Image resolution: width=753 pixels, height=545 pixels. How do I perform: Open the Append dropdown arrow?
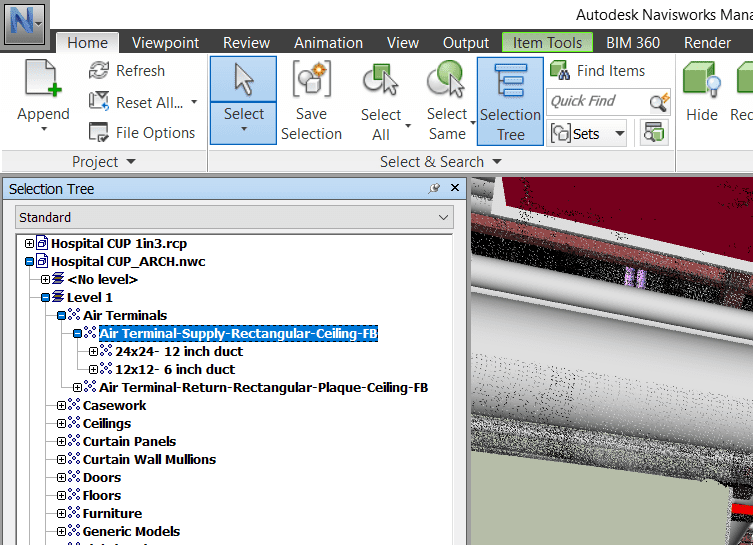(x=44, y=129)
